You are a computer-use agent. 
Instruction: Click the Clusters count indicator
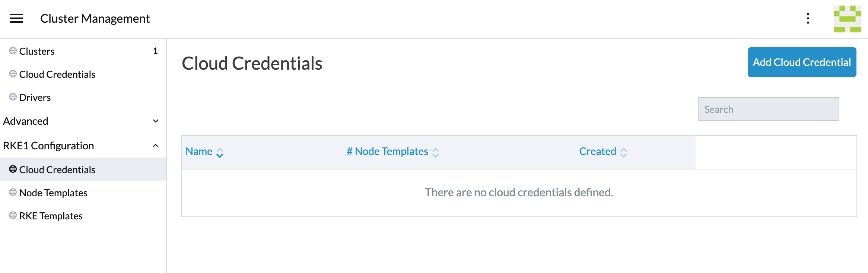point(156,51)
